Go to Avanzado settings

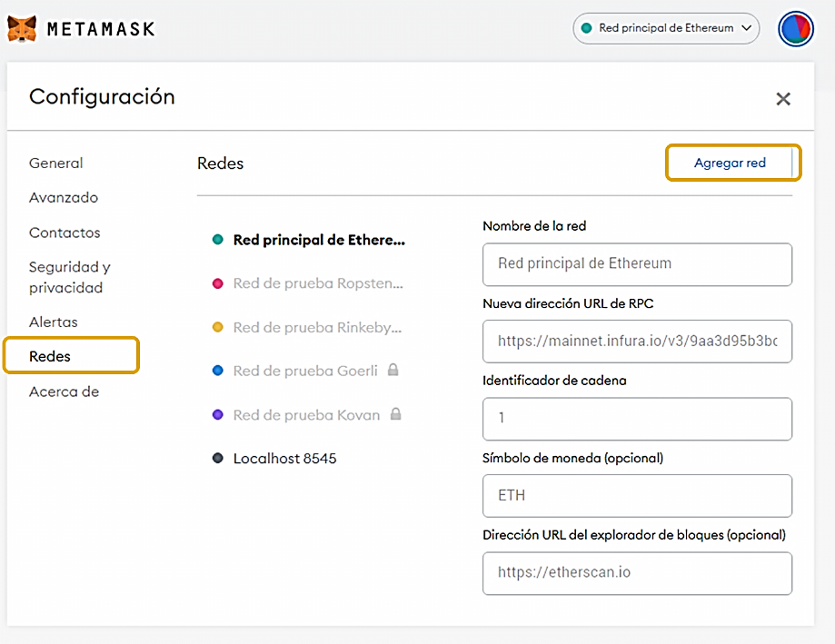tap(64, 197)
